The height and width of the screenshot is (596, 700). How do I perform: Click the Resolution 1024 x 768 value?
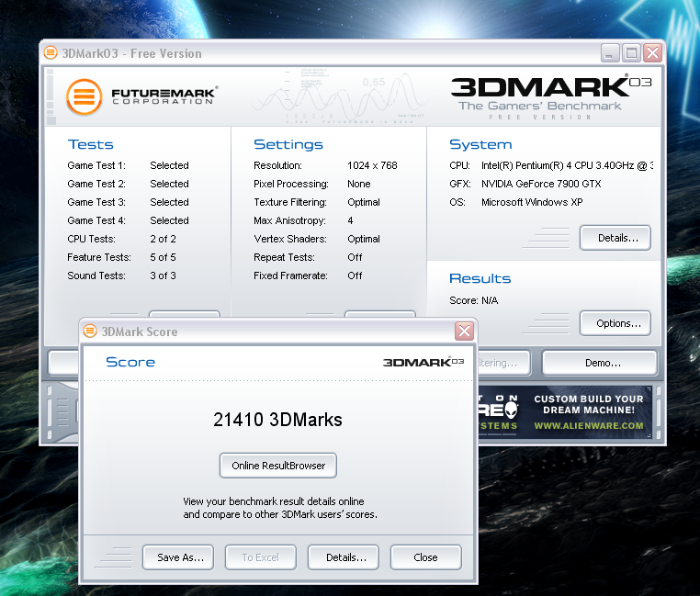(x=372, y=165)
